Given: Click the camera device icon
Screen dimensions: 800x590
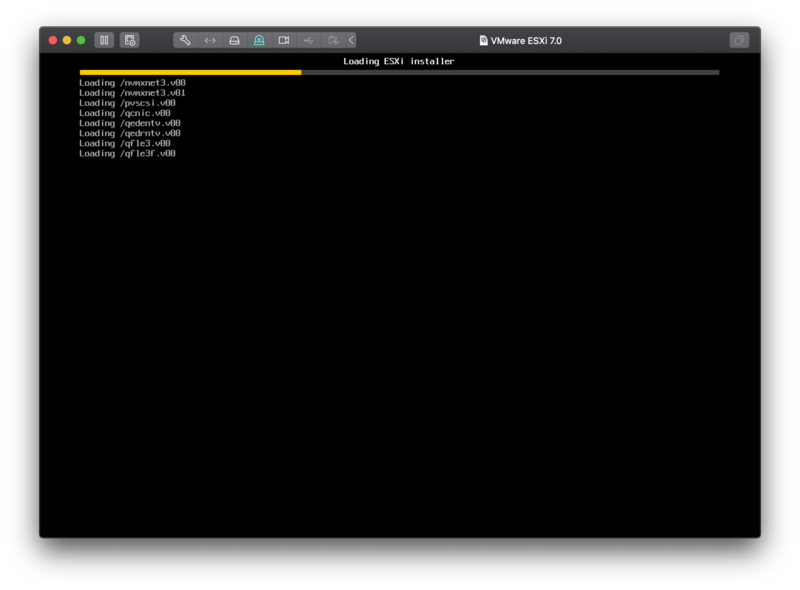Looking at the screenshot, I should pos(284,40).
